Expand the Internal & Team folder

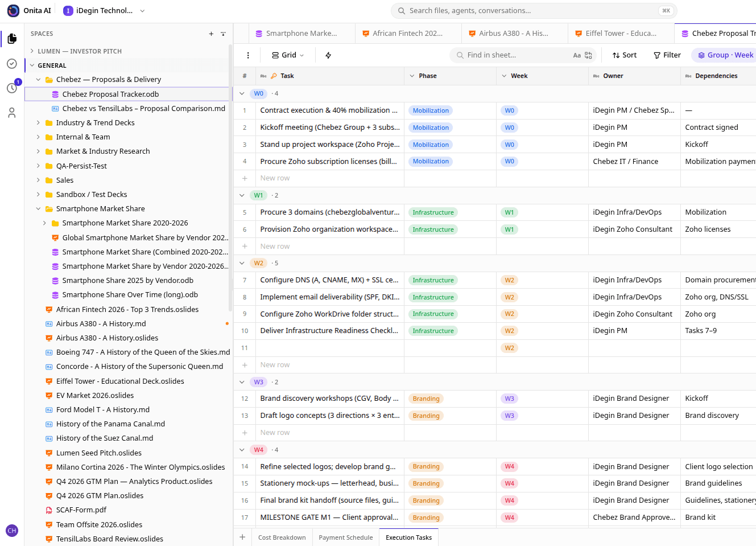coord(38,137)
